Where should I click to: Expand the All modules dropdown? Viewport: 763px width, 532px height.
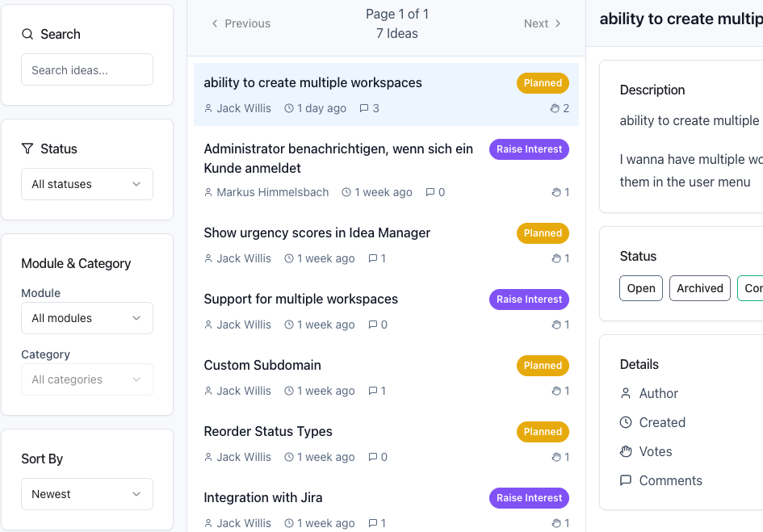click(x=87, y=318)
